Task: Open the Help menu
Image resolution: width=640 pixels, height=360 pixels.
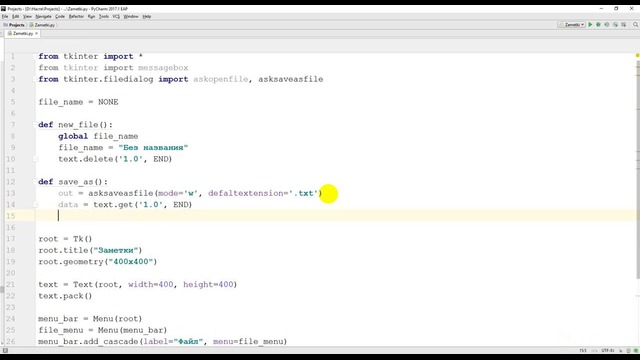Action: (147, 16)
